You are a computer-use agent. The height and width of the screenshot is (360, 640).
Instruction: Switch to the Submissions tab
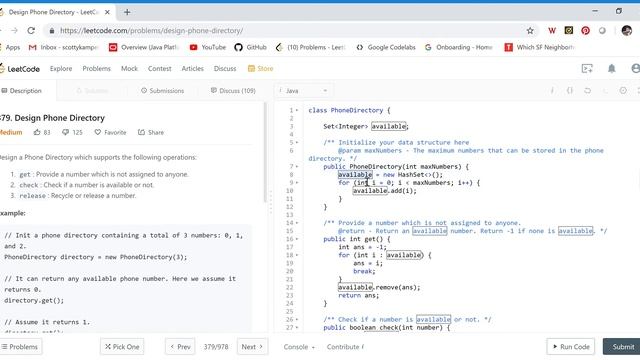(x=162, y=91)
